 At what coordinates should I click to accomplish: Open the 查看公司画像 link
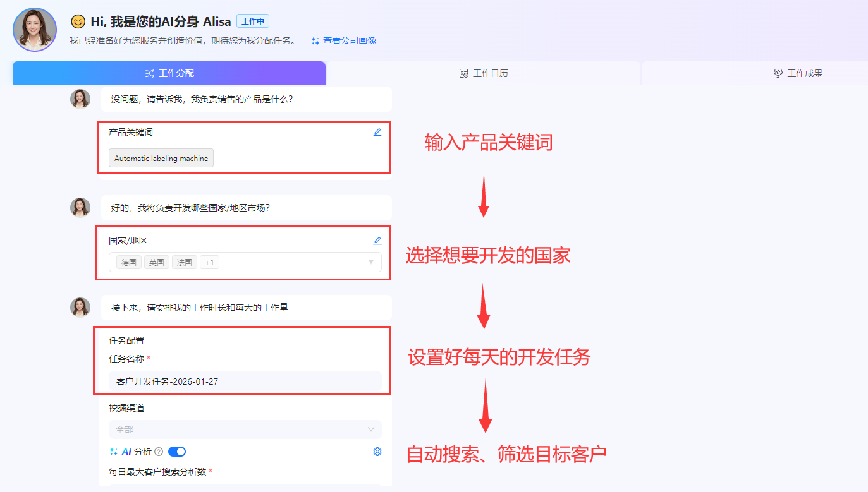(x=349, y=40)
